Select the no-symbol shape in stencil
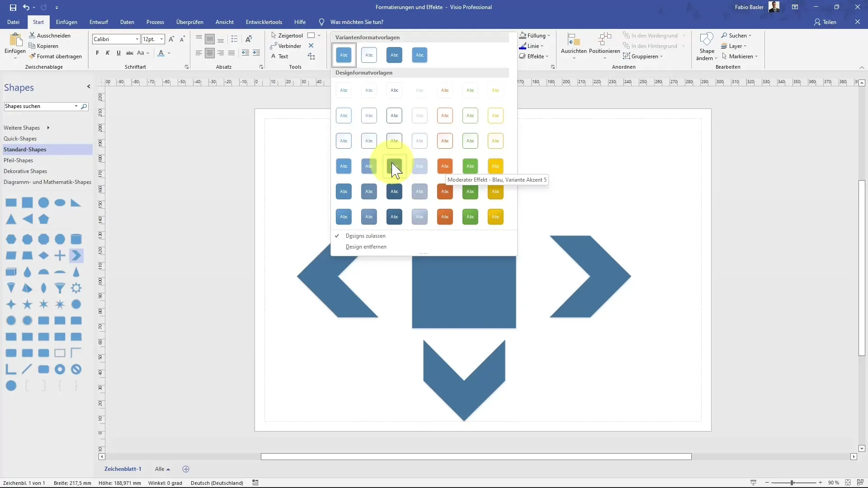The width and height of the screenshot is (868, 488). [x=76, y=370]
